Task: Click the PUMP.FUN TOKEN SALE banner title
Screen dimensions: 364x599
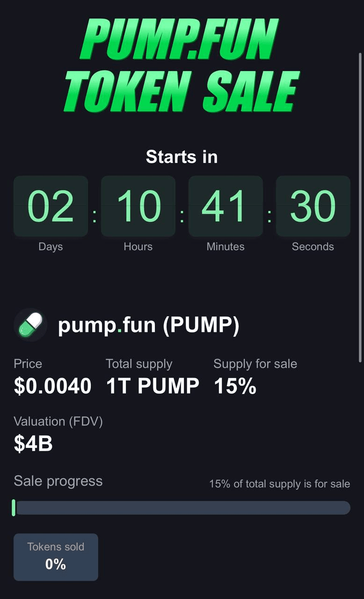Action: [x=182, y=66]
